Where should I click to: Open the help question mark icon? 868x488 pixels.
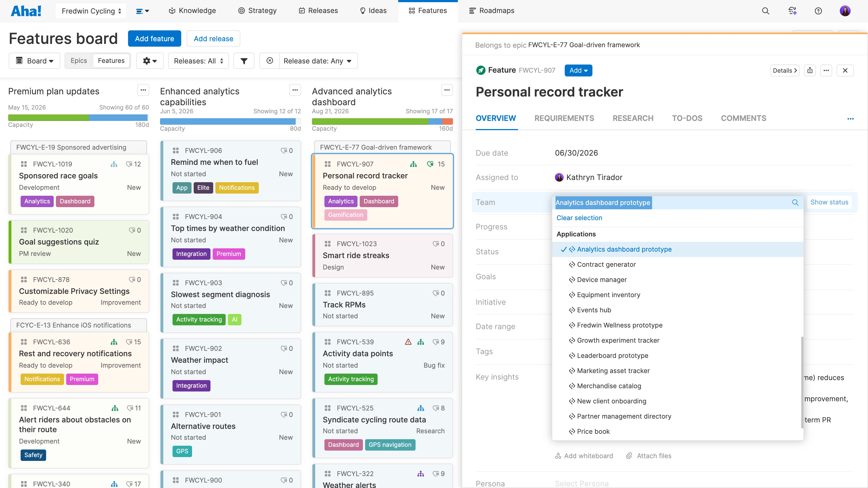click(818, 11)
